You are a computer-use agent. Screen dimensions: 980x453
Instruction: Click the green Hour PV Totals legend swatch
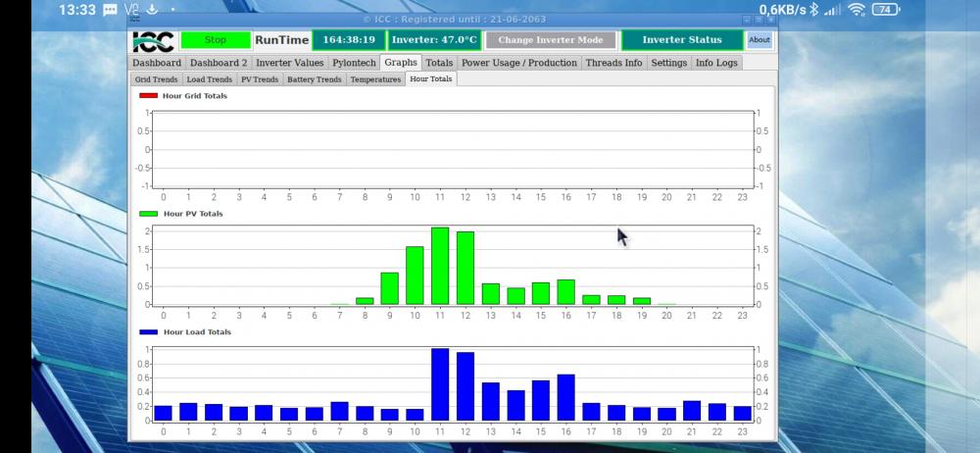pyautogui.click(x=148, y=214)
